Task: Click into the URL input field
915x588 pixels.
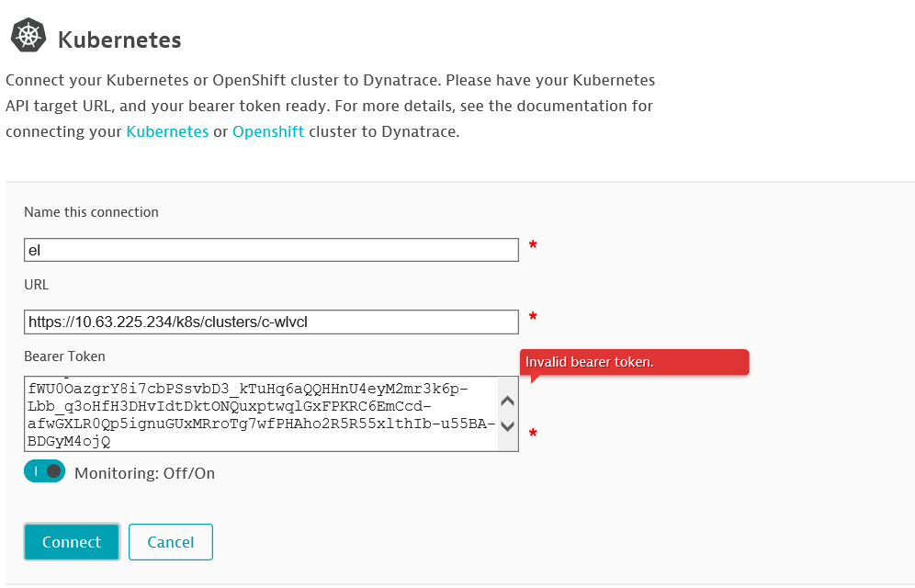Action: (x=271, y=322)
